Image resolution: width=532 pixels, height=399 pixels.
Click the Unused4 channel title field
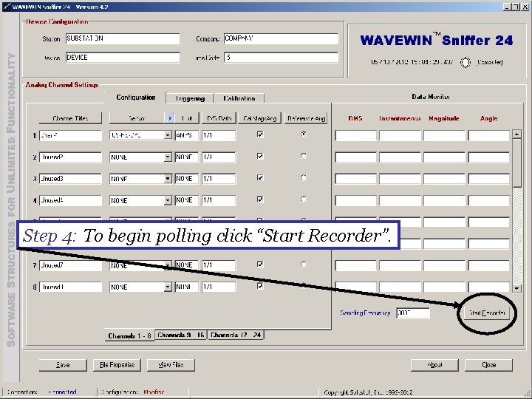tap(71, 200)
